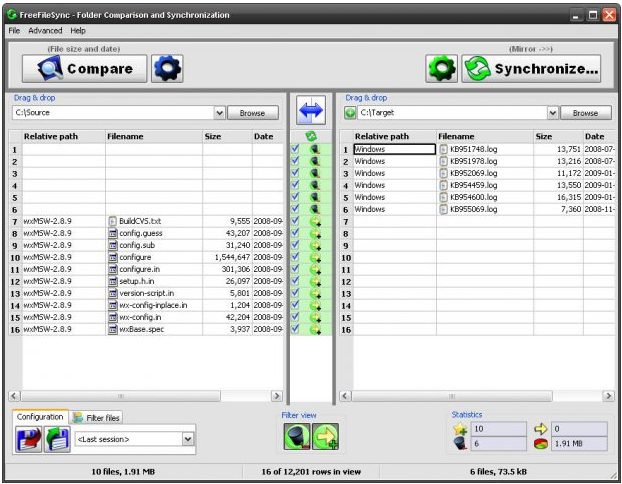Click the file icon of KB951748.log
622x484 pixels.
pos(443,150)
